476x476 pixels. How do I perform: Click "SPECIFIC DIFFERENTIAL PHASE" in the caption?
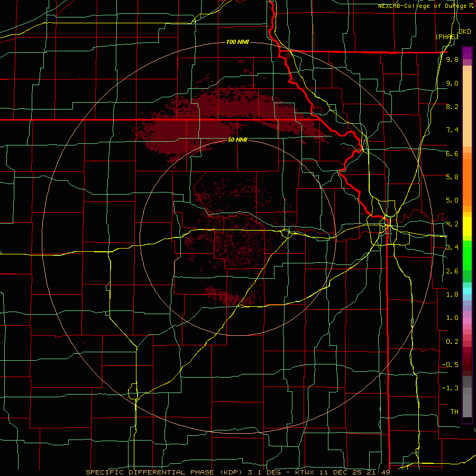pos(149,472)
